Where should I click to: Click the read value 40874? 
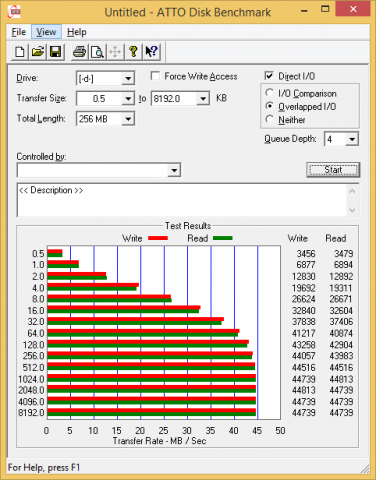pos(341,333)
